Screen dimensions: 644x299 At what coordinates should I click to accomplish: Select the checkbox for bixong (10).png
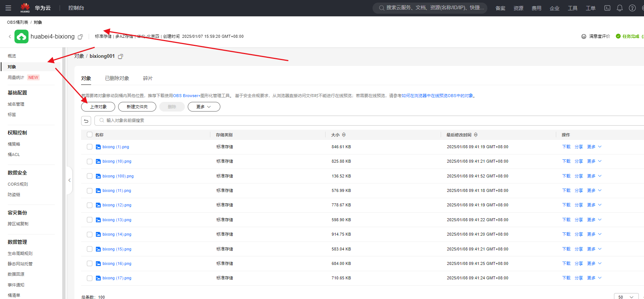pos(90,162)
